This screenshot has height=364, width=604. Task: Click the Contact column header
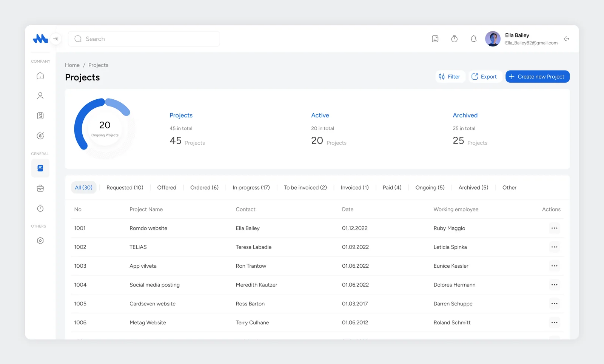point(245,209)
